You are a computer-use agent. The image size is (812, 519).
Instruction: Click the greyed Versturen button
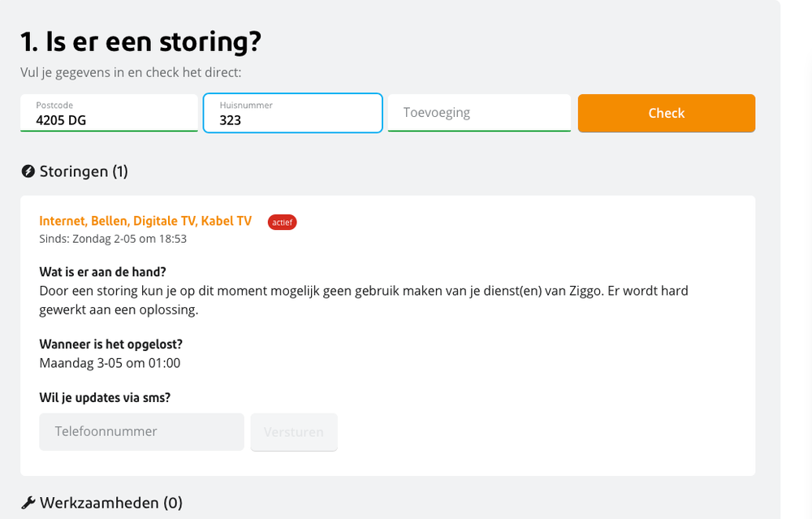click(294, 431)
